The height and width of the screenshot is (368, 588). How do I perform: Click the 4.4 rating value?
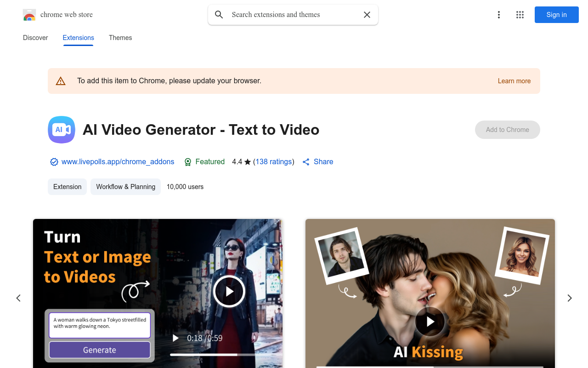point(237,162)
